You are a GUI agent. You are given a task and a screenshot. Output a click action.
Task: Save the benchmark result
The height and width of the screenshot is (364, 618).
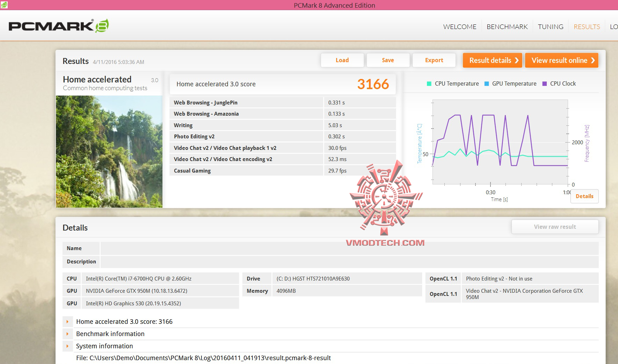[x=388, y=60]
